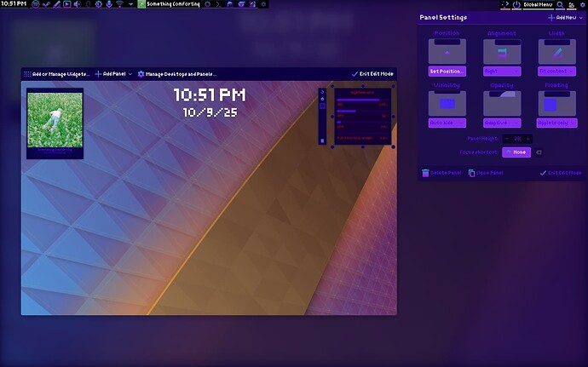Click the 10/9/25 date on the desktop
Screen dimensions: 588x367
(210, 112)
